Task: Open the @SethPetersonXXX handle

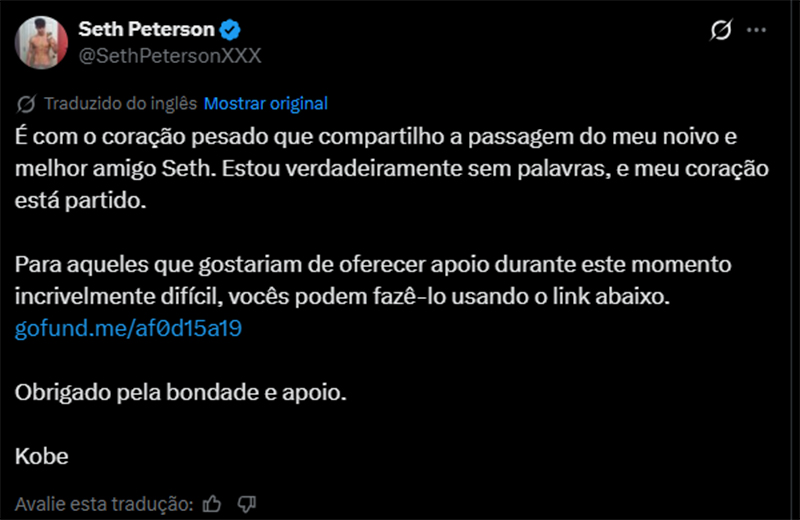Action: coord(169,55)
